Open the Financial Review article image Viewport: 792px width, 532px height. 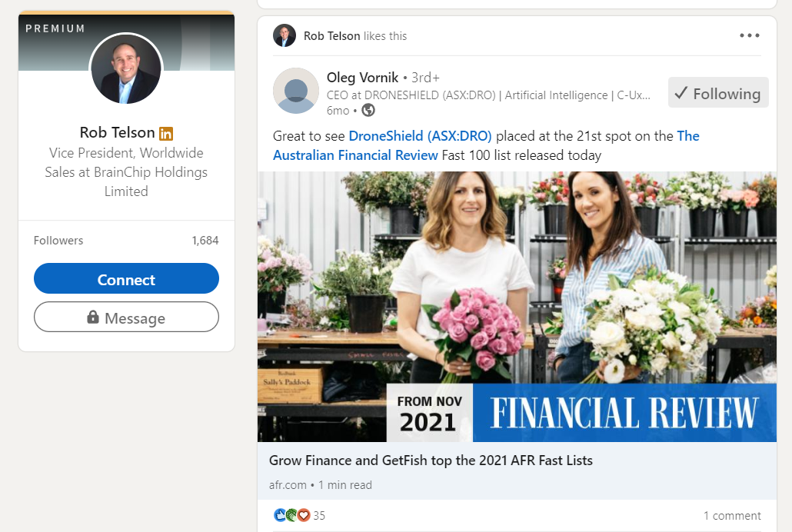coord(517,307)
